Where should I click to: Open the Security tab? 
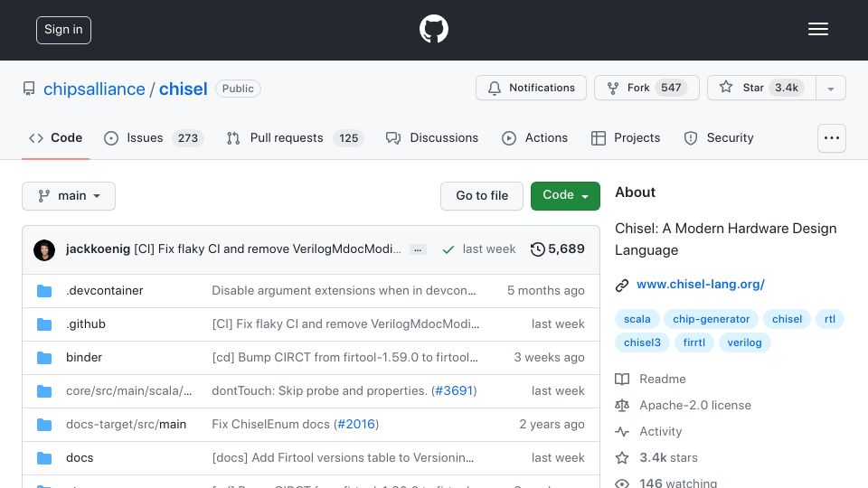click(x=719, y=137)
